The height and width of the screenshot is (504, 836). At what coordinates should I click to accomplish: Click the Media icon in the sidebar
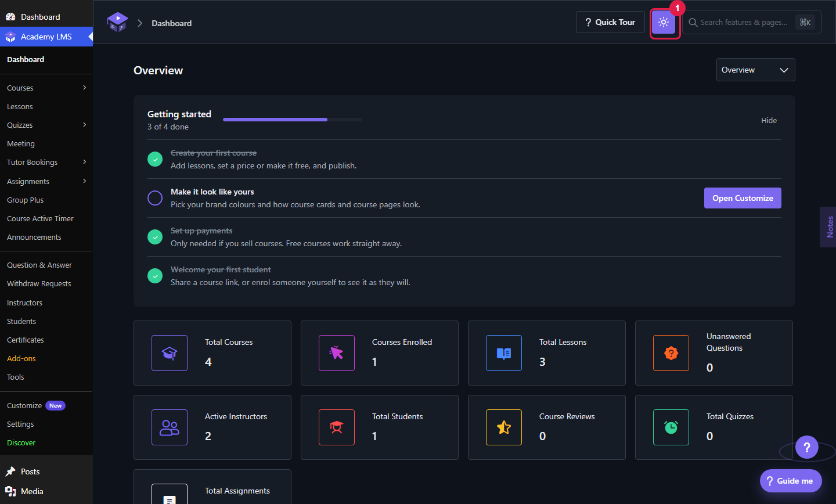tap(10, 491)
